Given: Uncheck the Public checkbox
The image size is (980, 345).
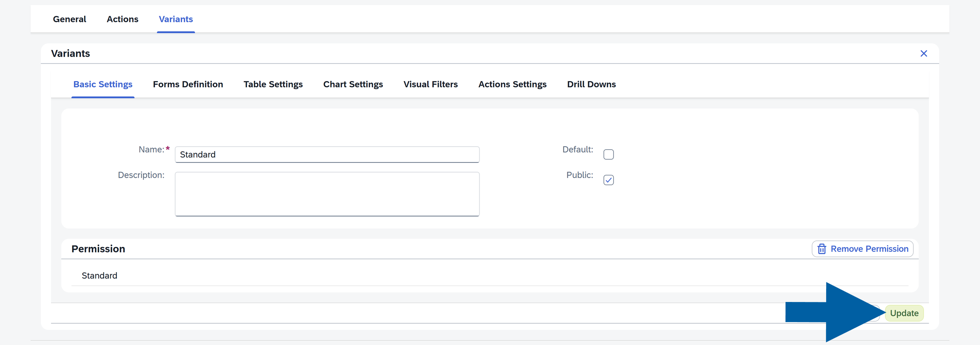Looking at the screenshot, I should (608, 180).
